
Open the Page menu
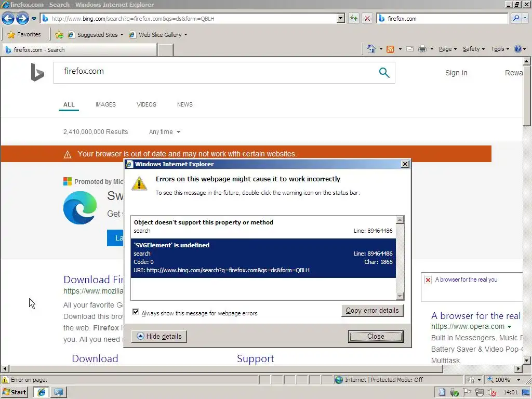(447, 49)
